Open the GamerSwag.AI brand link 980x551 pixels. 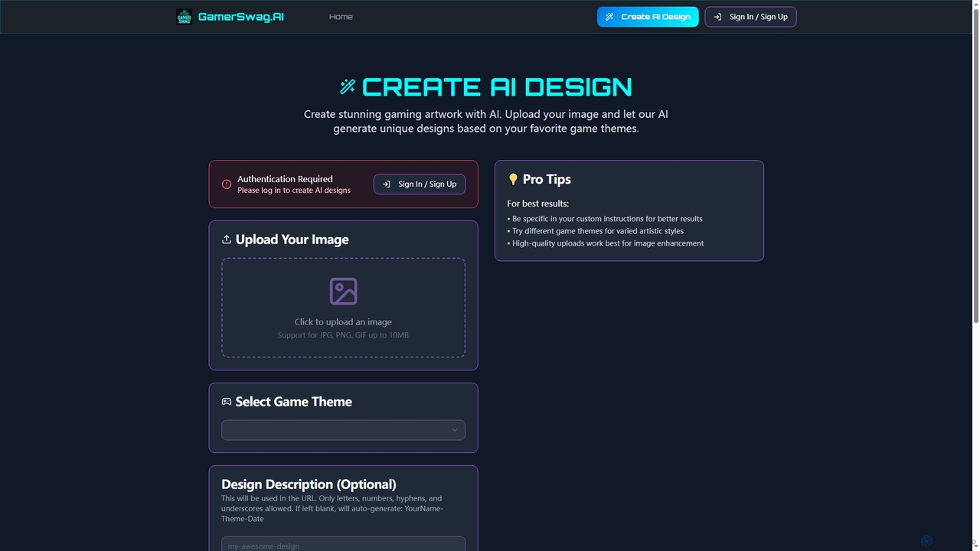240,17
